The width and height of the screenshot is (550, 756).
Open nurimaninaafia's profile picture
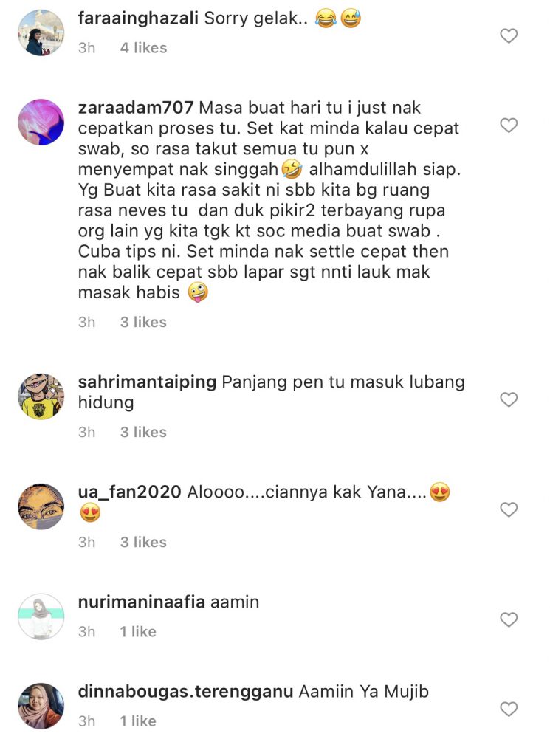(41, 616)
